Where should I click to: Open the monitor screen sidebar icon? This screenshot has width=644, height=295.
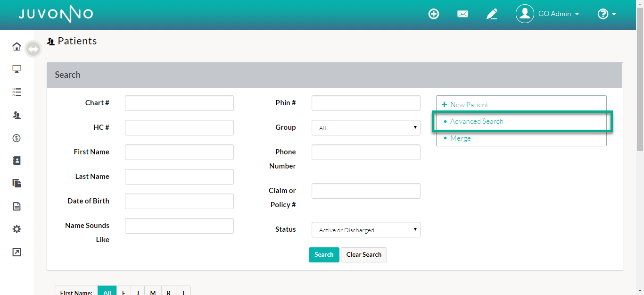pyautogui.click(x=17, y=69)
